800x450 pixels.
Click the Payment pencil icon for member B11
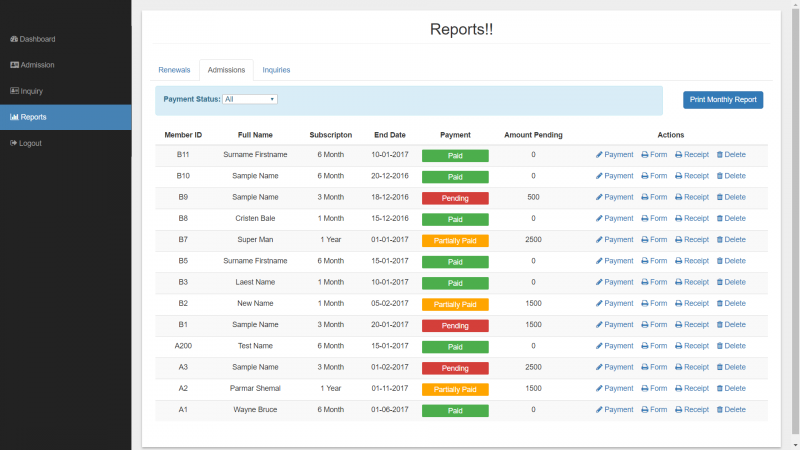pyautogui.click(x=600, y=155)
